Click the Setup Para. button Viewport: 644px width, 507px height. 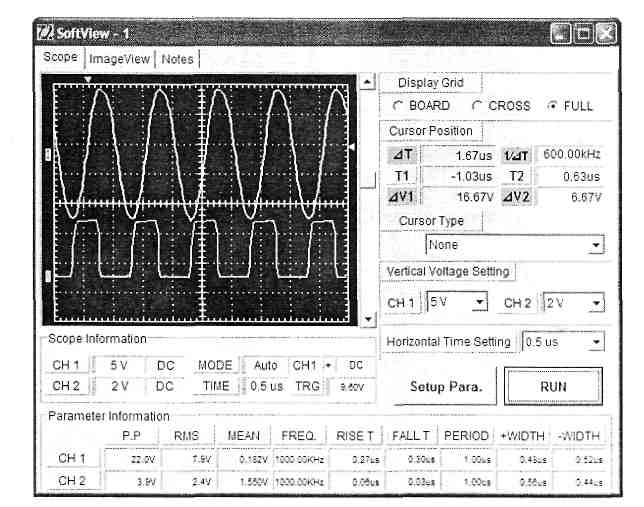point(446,387)
